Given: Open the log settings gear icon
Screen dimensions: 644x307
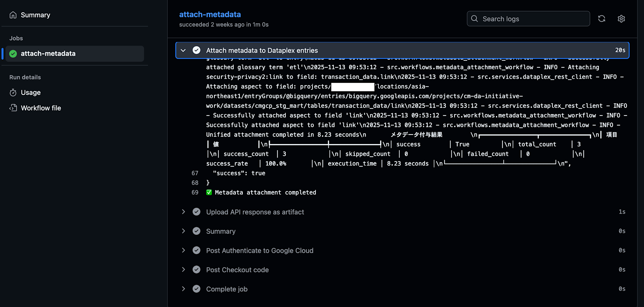Looking at the screenshot, I should [x=621, y=19].
